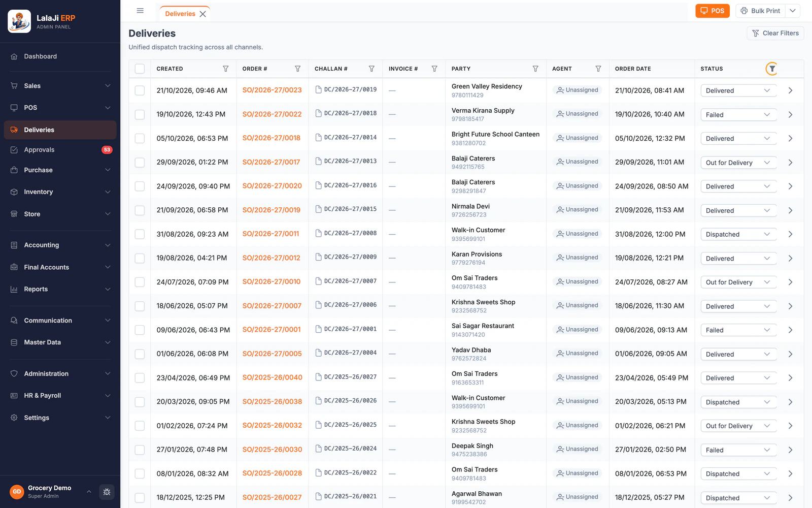Switch to the Deliveries tab
The height and width of the screenshot is (508, 812).
[180, 14]
